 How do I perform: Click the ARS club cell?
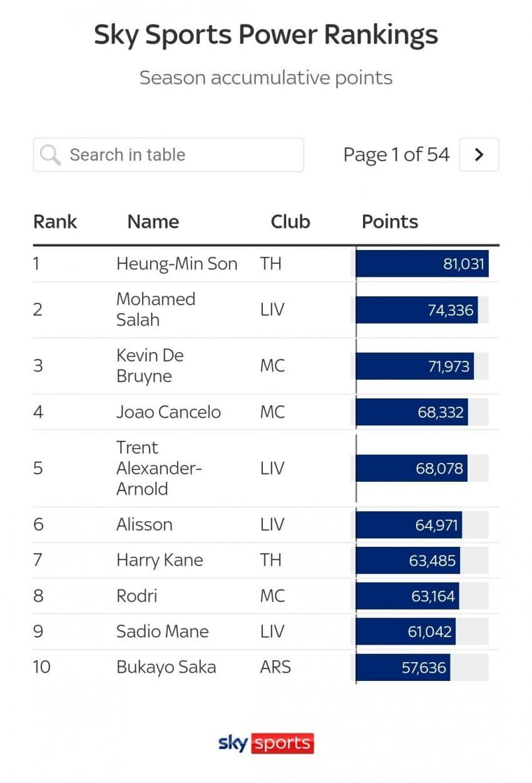(275, 667)
